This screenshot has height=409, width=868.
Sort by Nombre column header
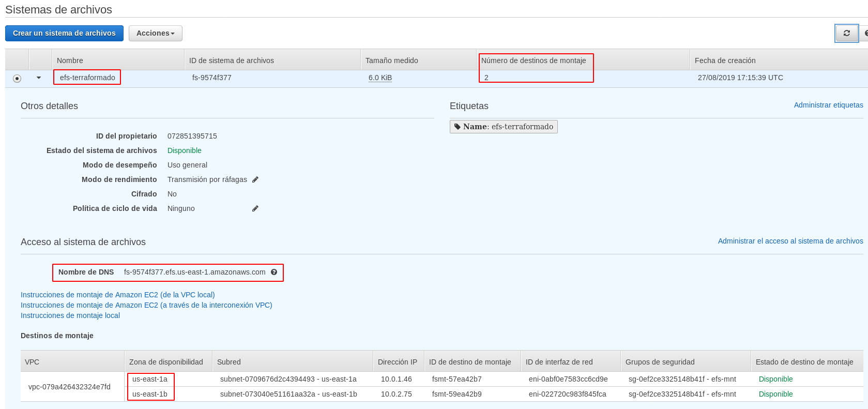click(x=70, y=60)
